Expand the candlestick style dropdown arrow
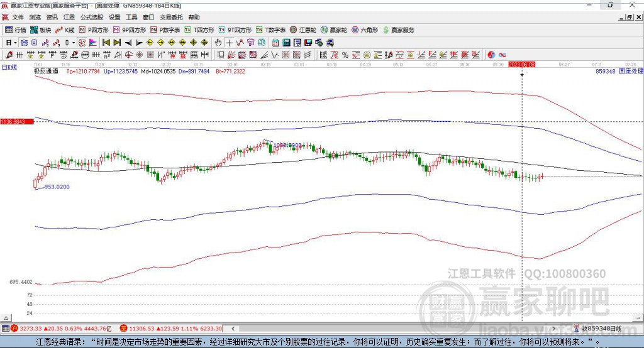 point(74,43)
